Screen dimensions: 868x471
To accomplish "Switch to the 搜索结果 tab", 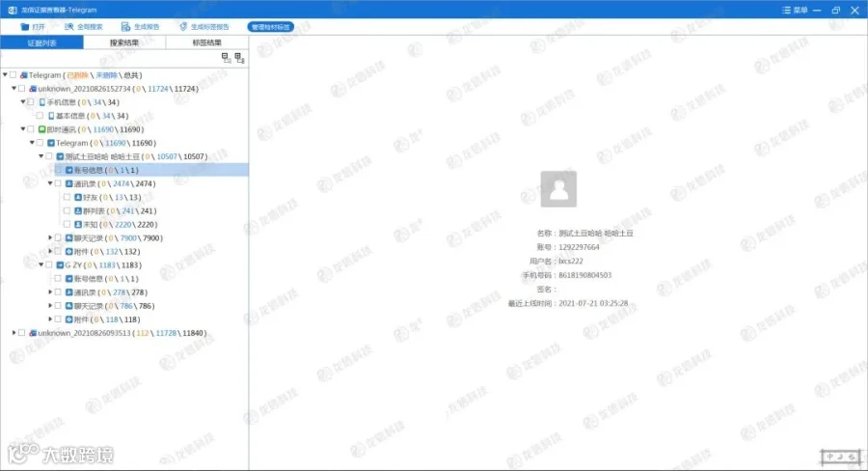I will 124,42.
